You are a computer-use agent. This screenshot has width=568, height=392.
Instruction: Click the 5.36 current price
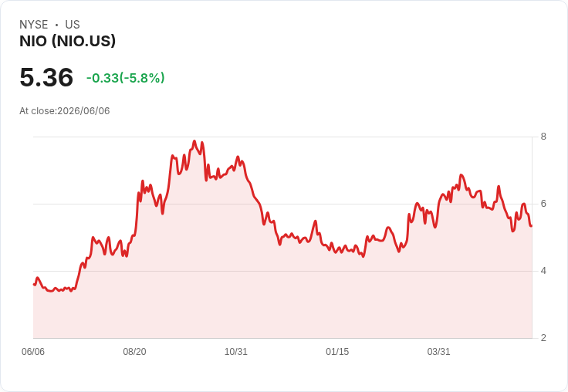pos(46,77)
